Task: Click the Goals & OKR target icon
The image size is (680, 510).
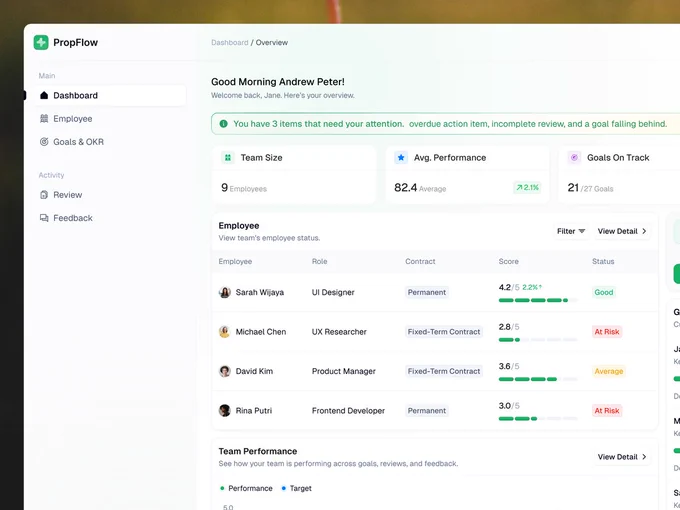Action: pos(44,142)
